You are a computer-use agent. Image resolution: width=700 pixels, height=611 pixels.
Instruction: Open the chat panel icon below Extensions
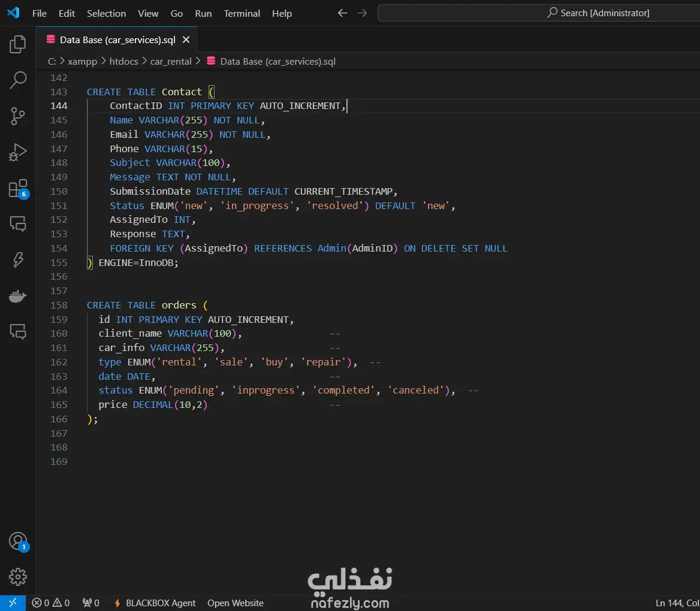pyautogui.click(x=18, y=223)
